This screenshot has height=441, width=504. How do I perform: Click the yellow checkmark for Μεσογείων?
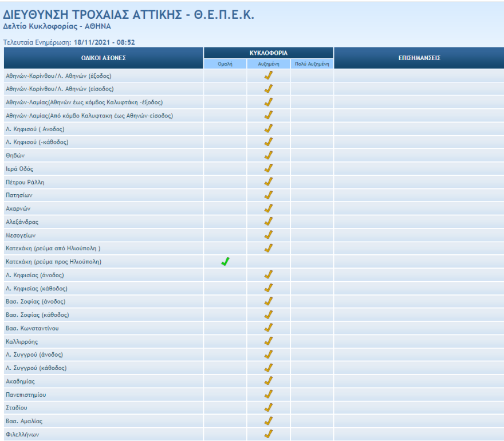[x=268, y=235]
